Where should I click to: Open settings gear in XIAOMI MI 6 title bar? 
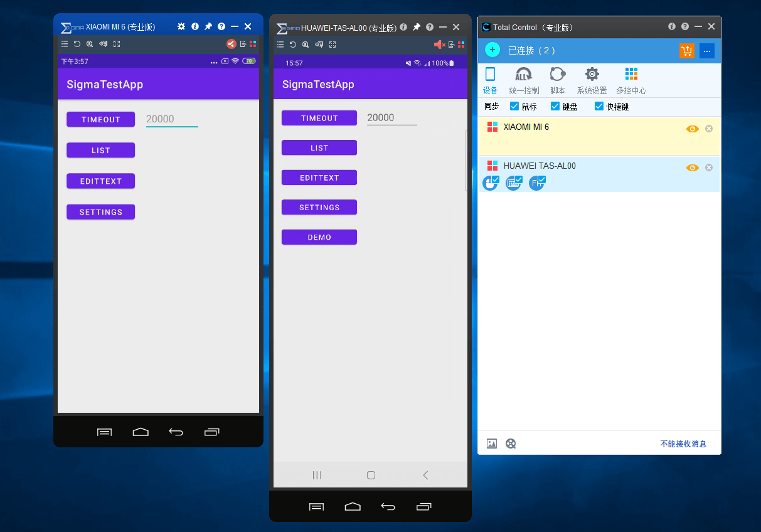point(181,26)
